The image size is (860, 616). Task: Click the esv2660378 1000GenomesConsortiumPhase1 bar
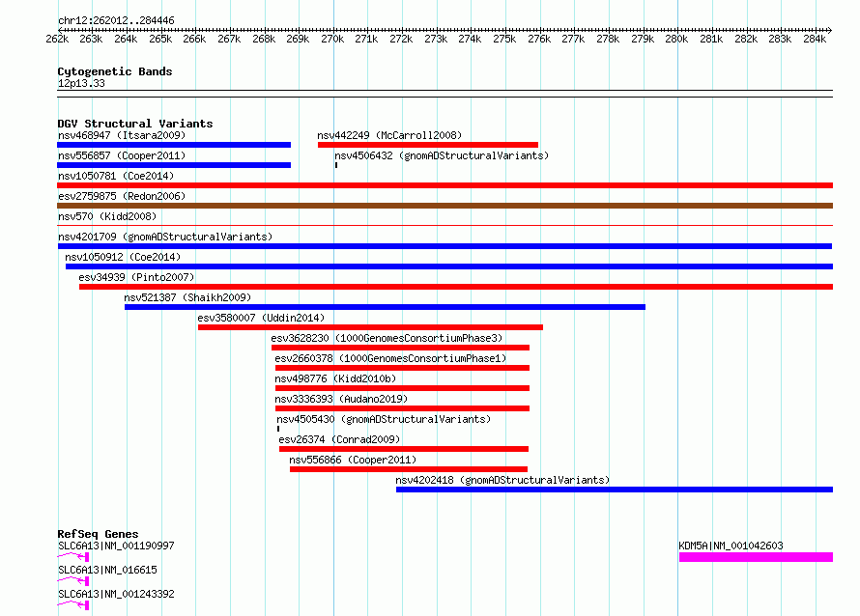pos(403,368)
